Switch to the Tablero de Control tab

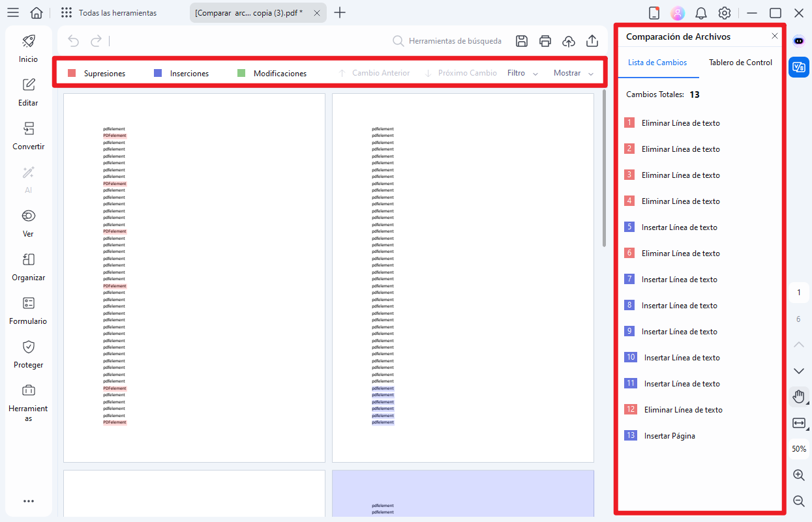[x=740, y=63]
